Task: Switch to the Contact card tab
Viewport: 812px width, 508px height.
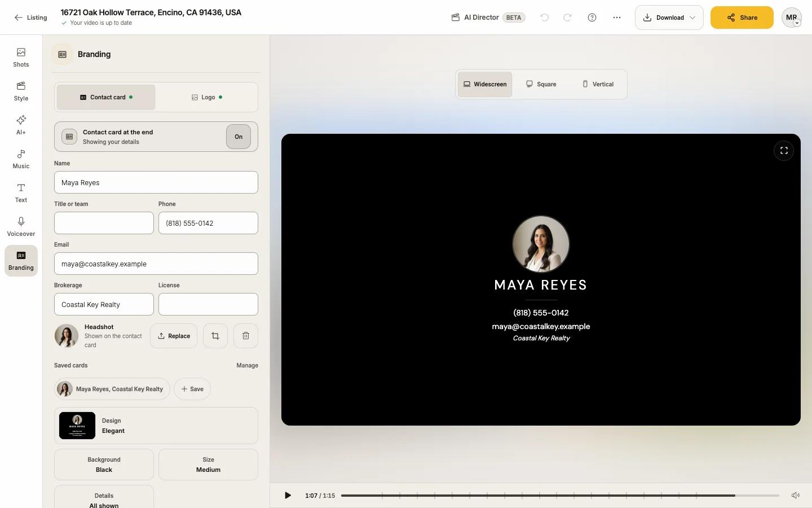Action: (x=106, y=97)
